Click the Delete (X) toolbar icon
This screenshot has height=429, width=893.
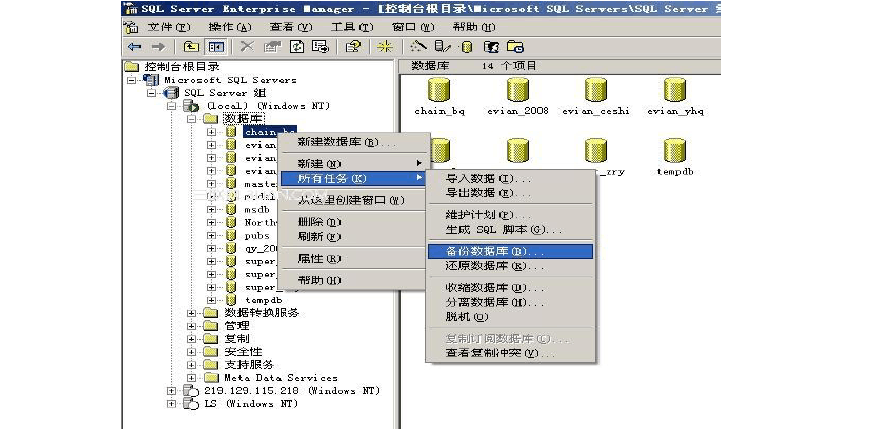[247, 47]
